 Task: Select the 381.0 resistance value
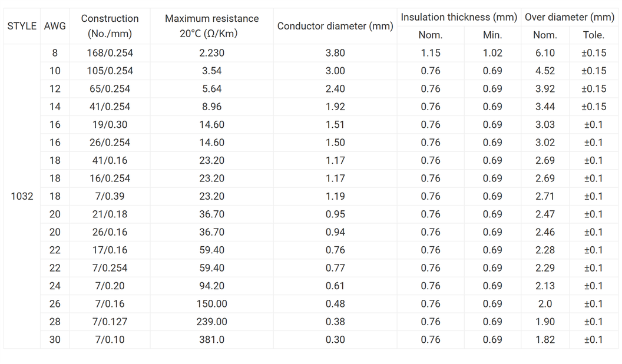point(211,339)
